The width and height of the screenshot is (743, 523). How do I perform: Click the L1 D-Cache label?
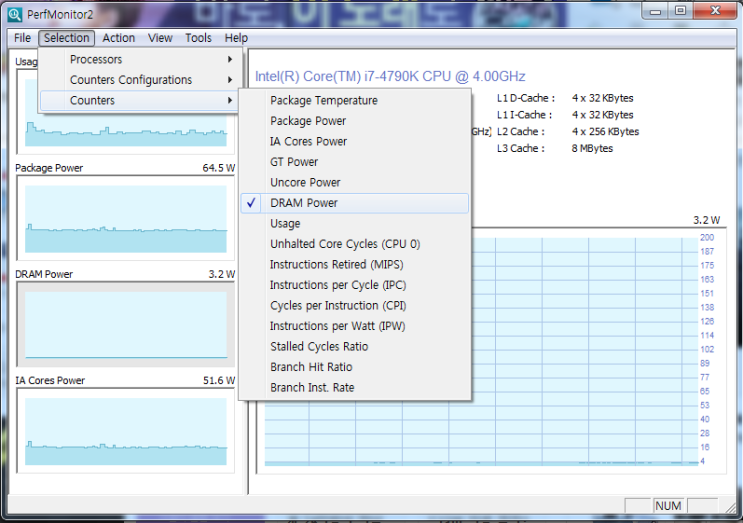point(526,98)
